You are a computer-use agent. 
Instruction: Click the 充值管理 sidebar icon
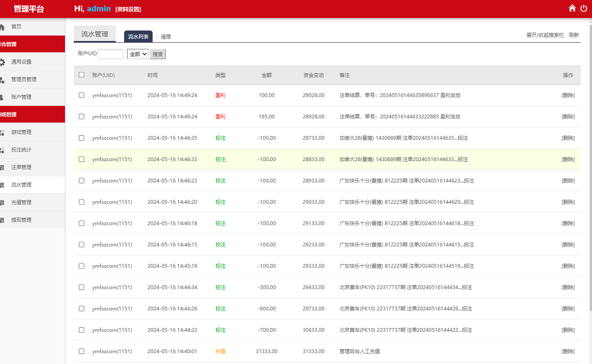2,202
